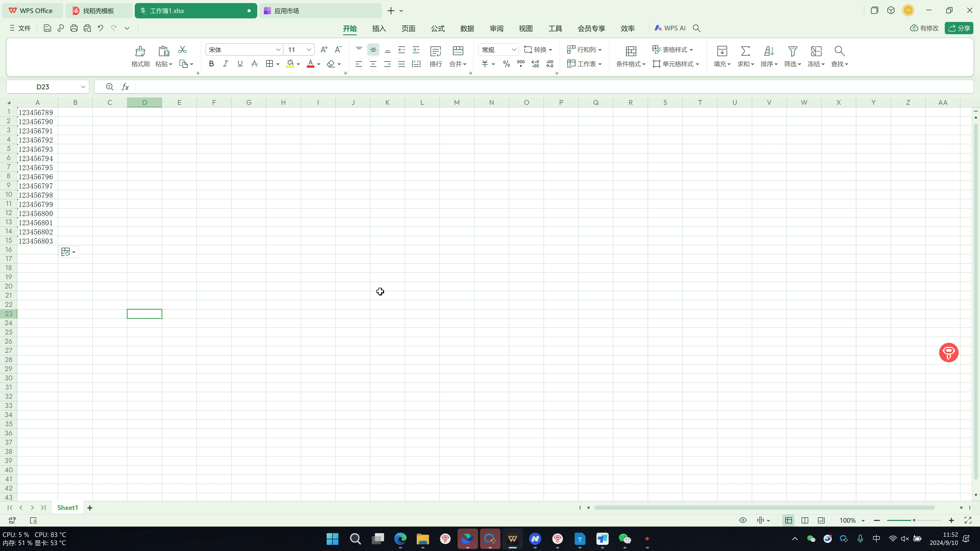Expand the Name Box dropdown arrow

83,87
